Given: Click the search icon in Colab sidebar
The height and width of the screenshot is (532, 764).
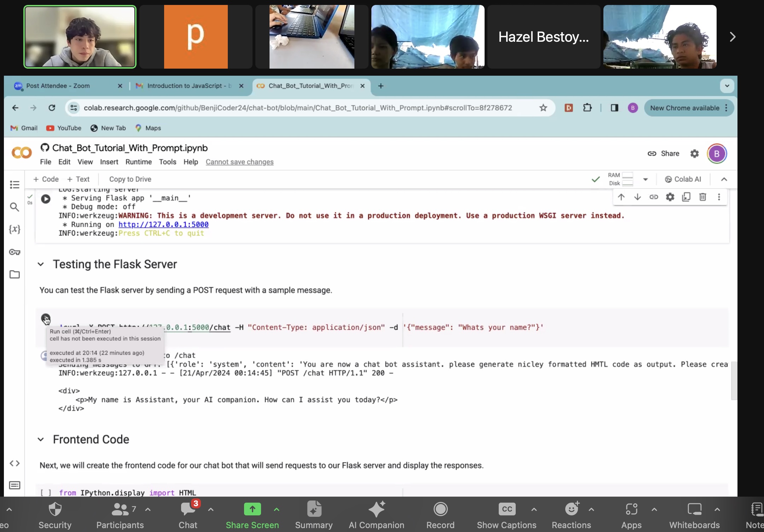Looking at the screenshot, I should coord(15,207).
